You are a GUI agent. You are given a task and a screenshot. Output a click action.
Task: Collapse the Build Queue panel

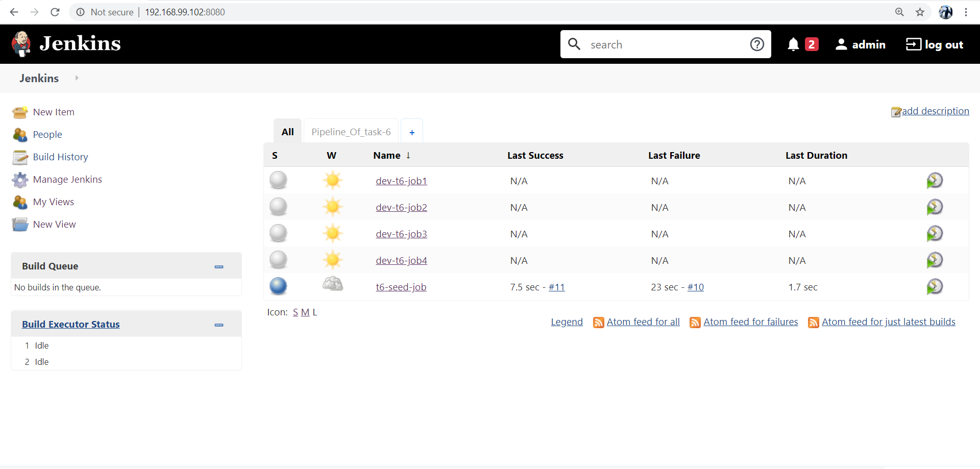coord(219,266)
